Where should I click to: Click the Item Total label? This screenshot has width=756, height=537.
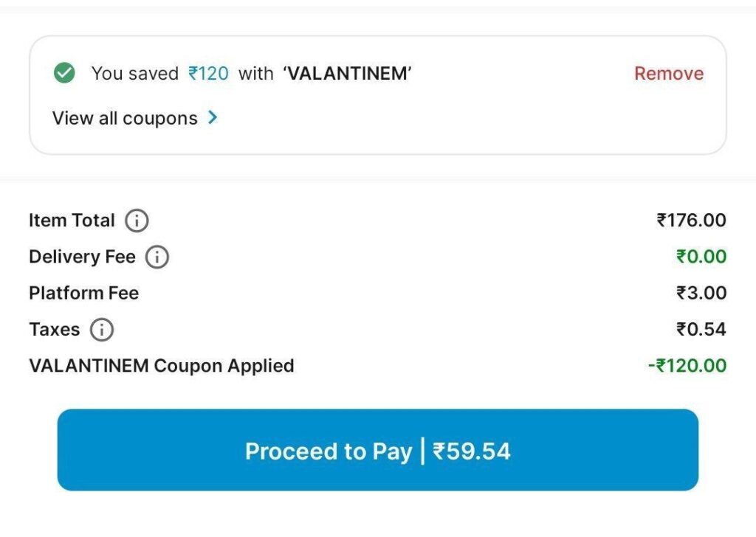pos(72,221)
